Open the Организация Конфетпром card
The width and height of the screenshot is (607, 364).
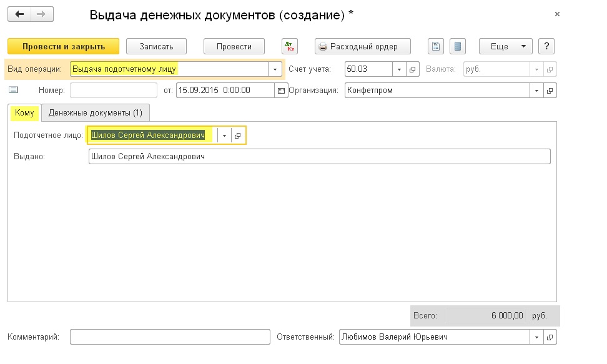coord(550,91)
